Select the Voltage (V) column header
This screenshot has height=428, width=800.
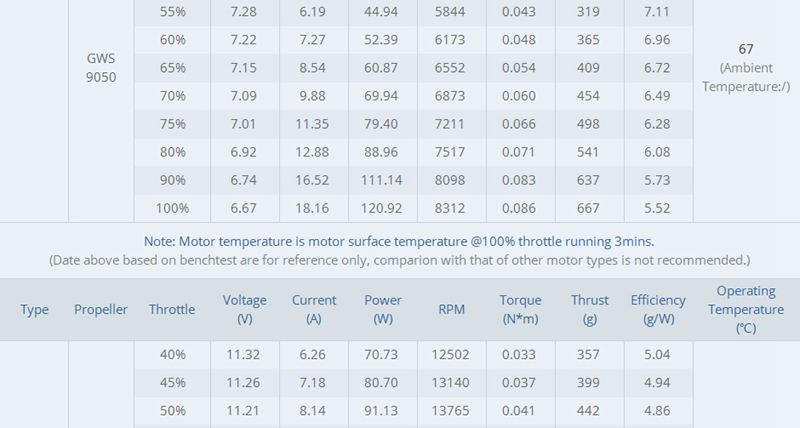pyautogui.click(x=244, y=310)
